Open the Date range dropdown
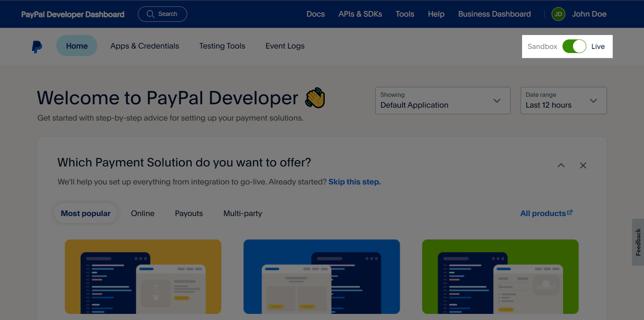Image resolution: width=644 pixels, height=320 pixels. [x=563, y=101]
